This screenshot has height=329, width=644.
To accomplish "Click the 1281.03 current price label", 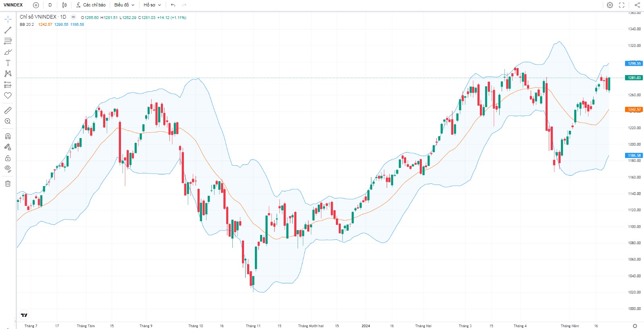I will (x=634, y=78).
